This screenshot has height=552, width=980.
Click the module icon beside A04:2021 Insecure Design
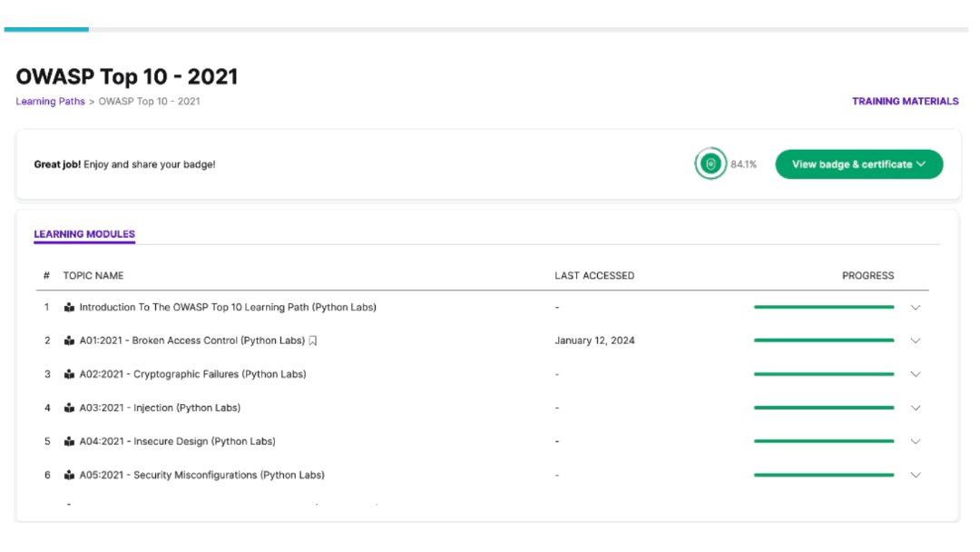tap(69, 441)
